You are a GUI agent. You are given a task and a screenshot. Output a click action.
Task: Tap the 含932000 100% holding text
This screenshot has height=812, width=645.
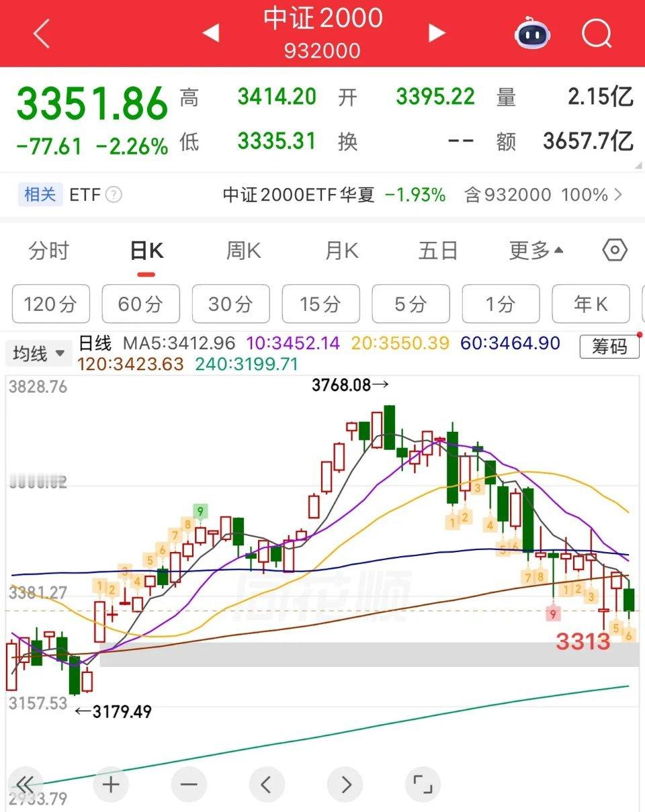(536, 195)
